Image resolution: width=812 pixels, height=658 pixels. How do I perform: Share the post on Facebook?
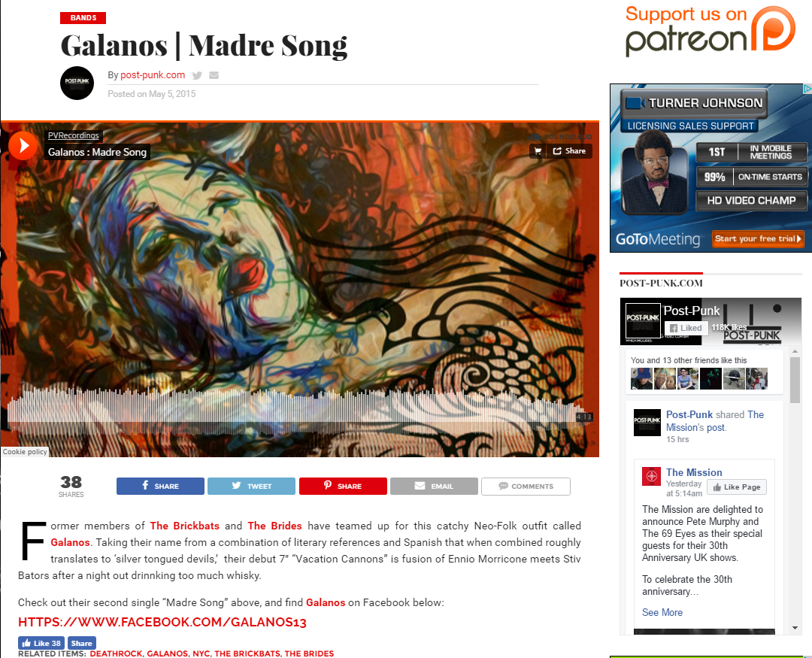161,486
